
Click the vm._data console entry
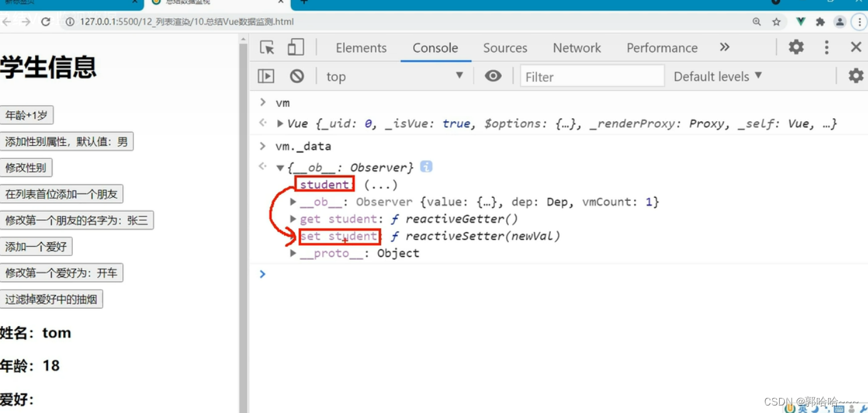click(x=303, y=146)
